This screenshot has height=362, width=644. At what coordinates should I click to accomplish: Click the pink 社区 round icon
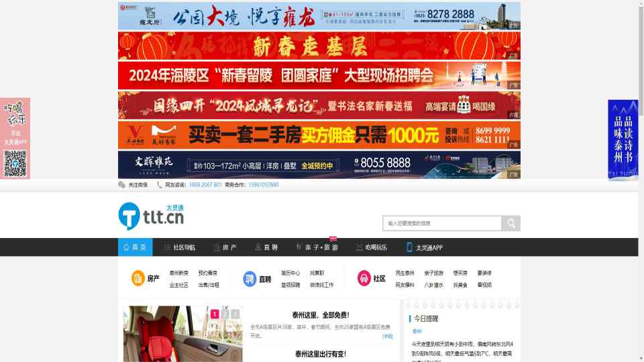click(364, 278)
